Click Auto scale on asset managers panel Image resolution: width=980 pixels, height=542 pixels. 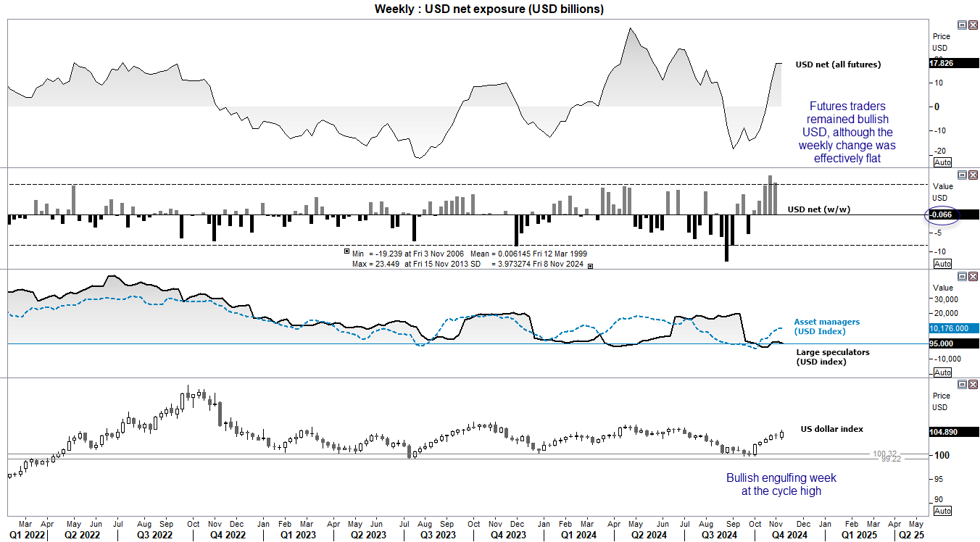pyautogui.click(x=942, y=372)
